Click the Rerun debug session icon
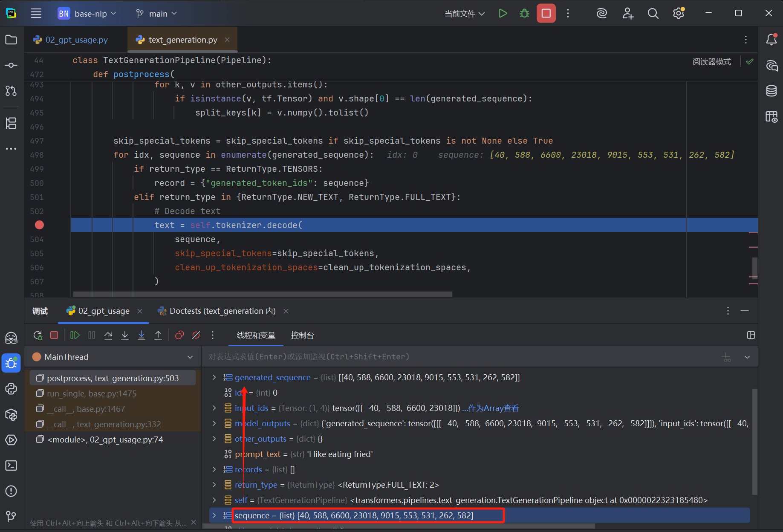 38,335
